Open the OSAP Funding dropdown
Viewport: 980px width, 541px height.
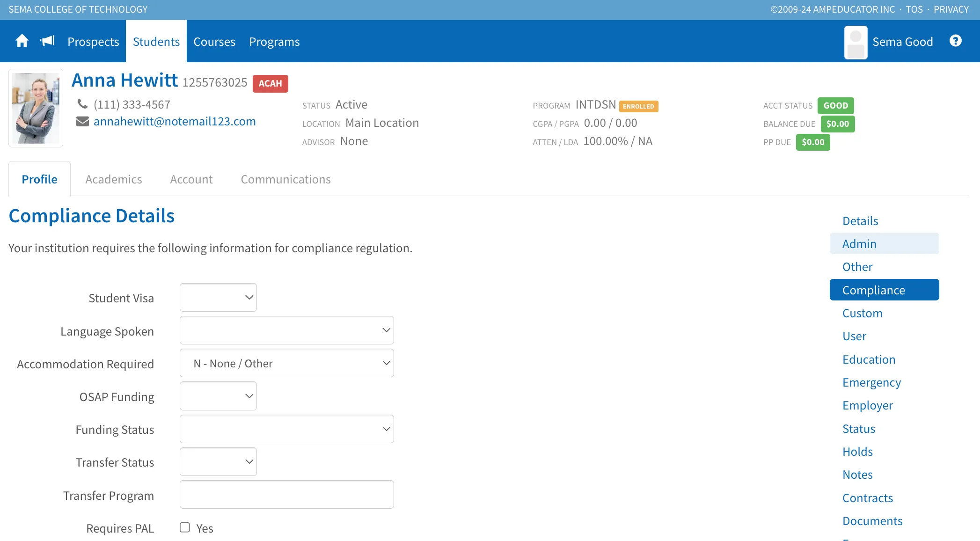[x=218, y=396]
